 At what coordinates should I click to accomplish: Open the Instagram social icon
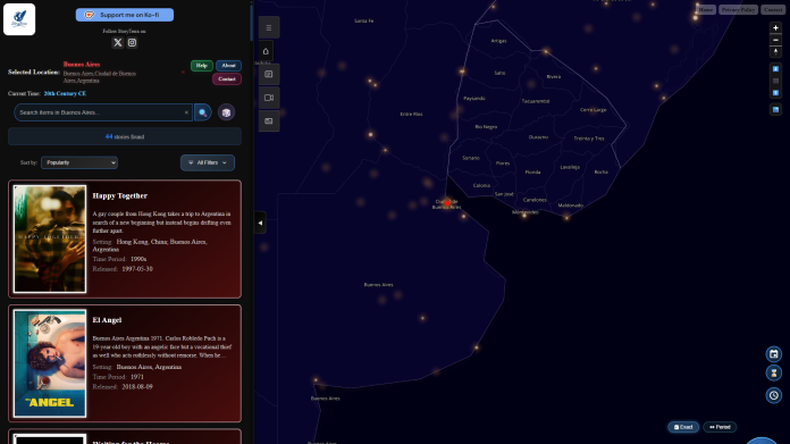pos(132,42)
